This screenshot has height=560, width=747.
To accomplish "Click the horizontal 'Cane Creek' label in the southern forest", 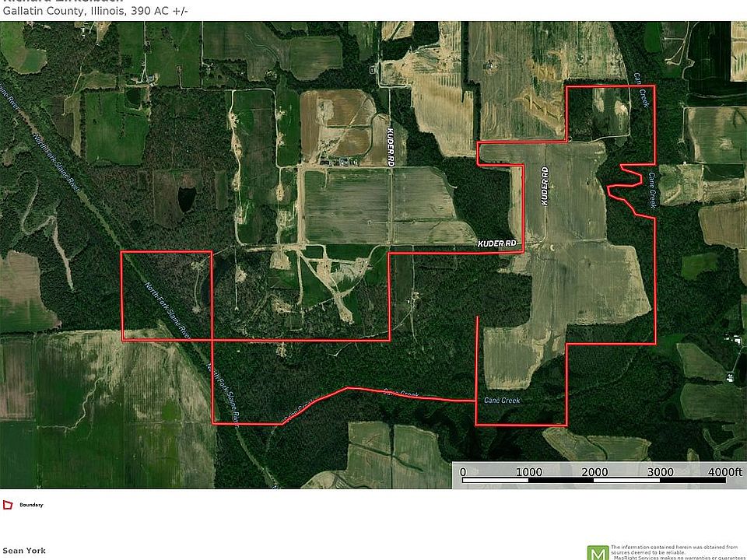I will (x=502, y=400).
